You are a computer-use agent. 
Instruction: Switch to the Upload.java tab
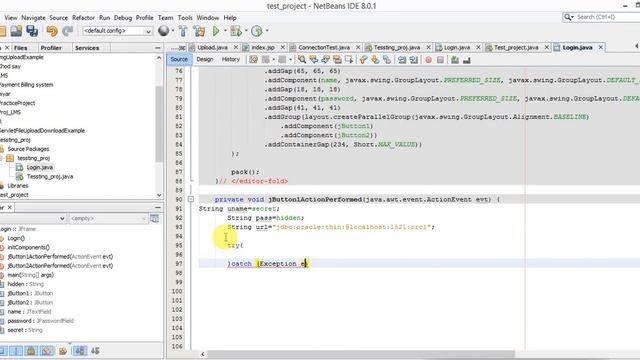[x=212, y=47]
